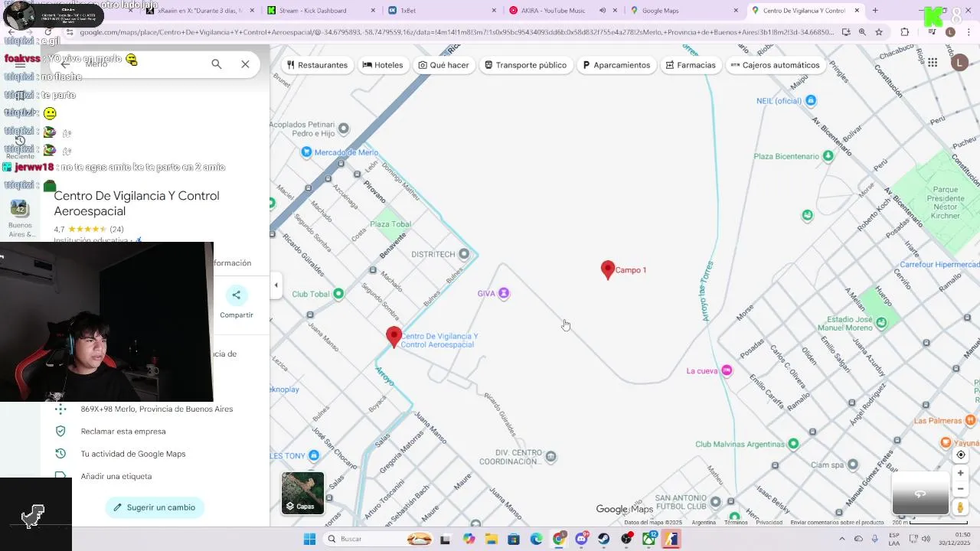This screenshot has width=980, height=551.
Task: Open the Windows Start menu
Action: click(x=309, y=539)
